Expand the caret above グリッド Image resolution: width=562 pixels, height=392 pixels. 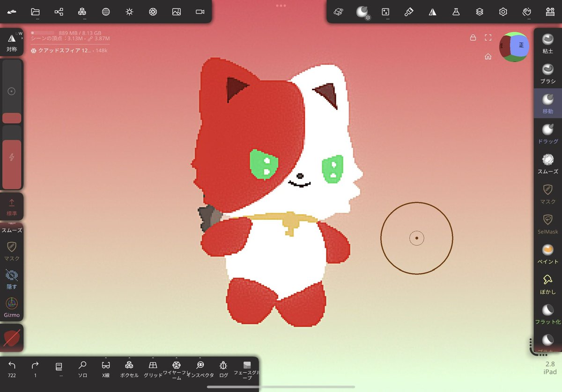153,358
